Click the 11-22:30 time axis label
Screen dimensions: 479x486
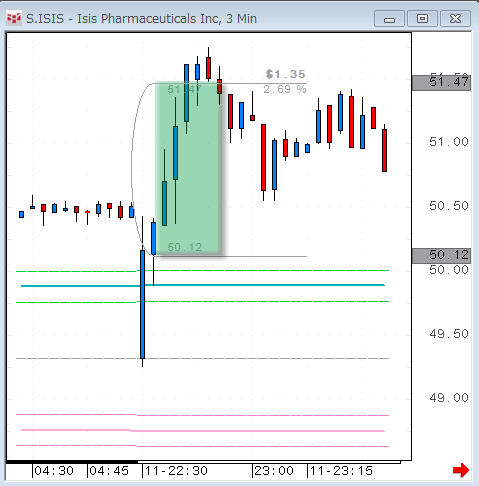coord(177,471)
